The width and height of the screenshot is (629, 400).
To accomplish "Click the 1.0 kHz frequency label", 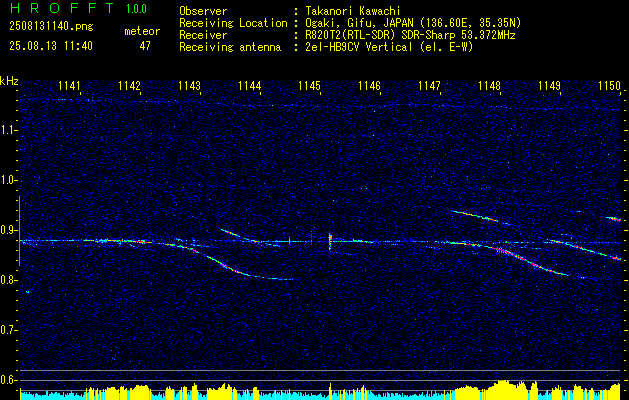I will tap(7, 181).
